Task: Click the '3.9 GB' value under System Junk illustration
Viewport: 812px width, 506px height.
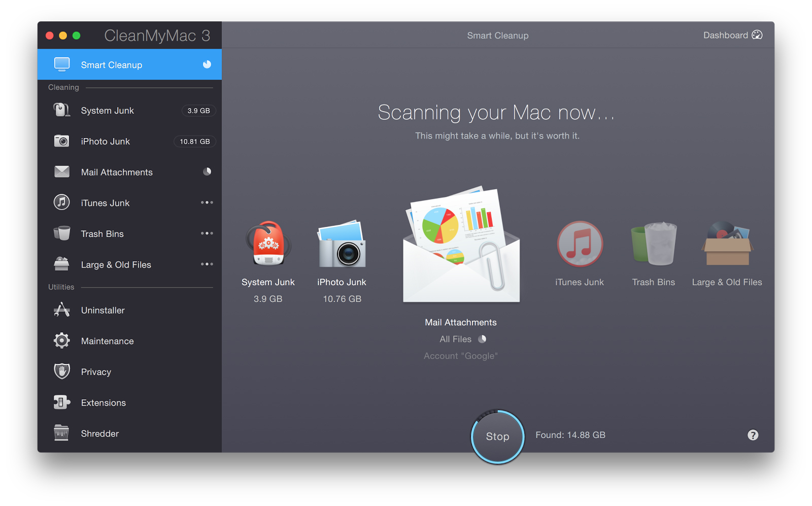Action: pyautogui.click(x=268, y=299)
